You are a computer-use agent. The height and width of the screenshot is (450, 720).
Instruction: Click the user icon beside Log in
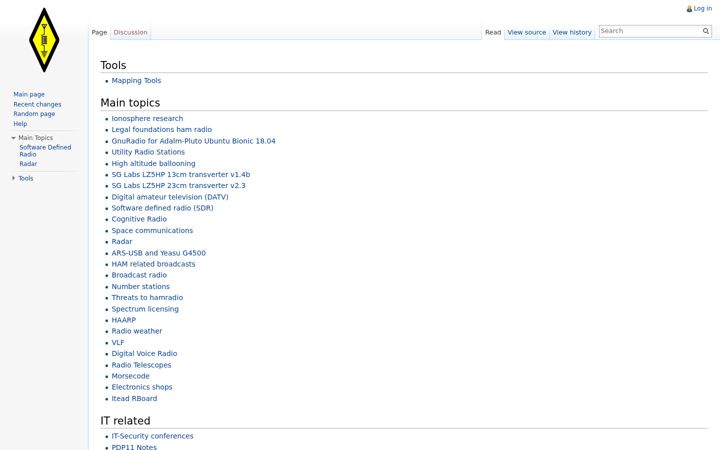pyautogui.click(x=689, y=9)
